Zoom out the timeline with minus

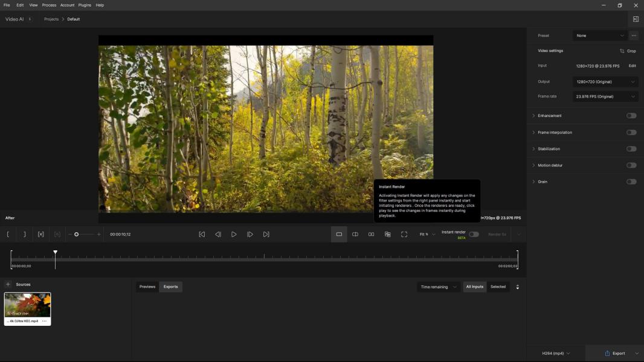click(70, 235)
